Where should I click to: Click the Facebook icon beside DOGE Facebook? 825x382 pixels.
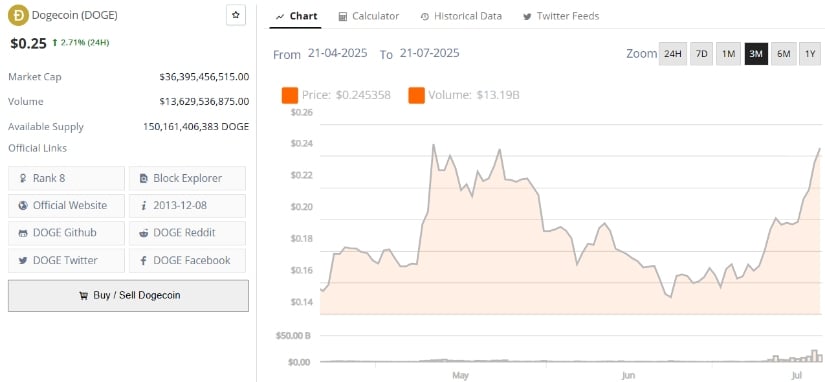(x=144, y=260)
